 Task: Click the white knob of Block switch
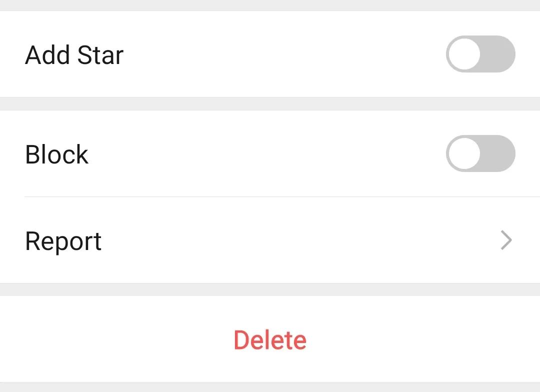464,153
